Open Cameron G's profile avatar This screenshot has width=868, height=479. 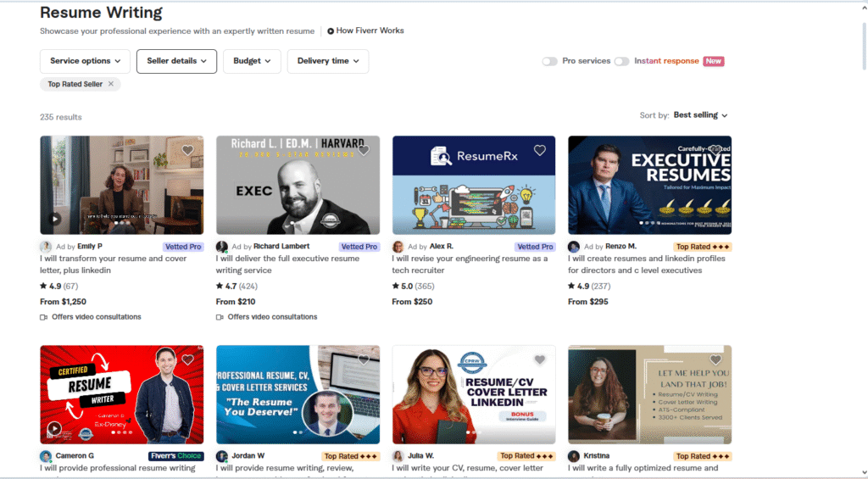pyautogui.click(x=46, y=456)
